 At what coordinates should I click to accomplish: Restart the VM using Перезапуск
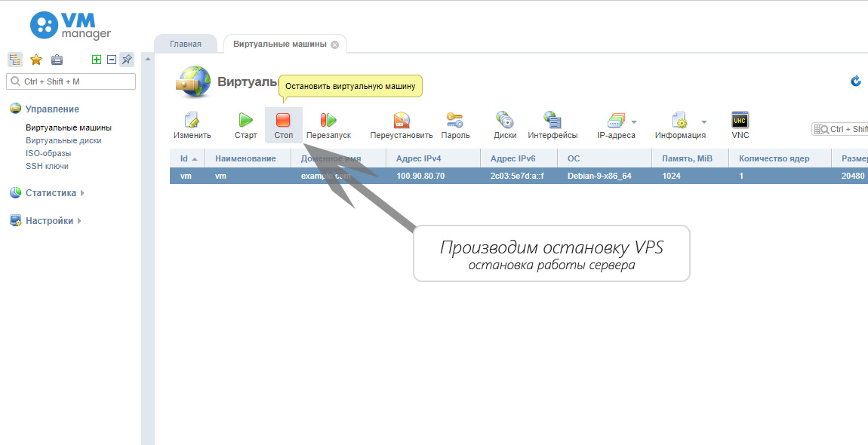click(x=329, y=125)
